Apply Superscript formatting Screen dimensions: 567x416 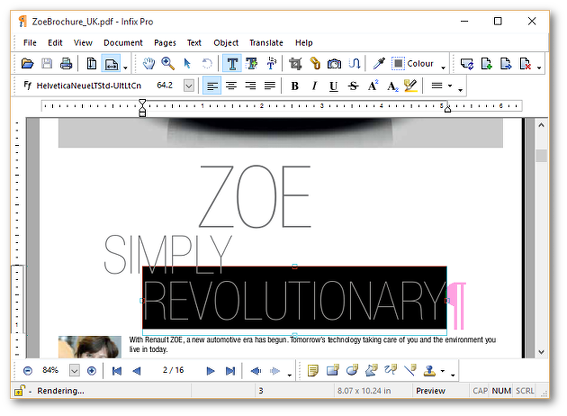373,86
